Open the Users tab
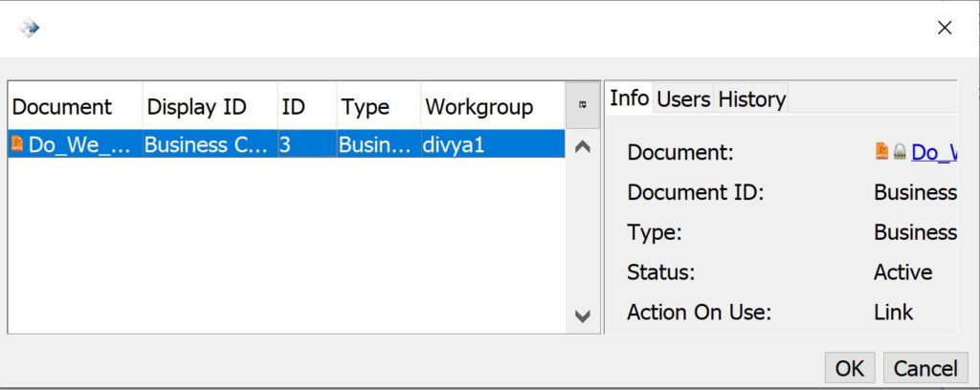The image size is (980, 390). point(683,99)
